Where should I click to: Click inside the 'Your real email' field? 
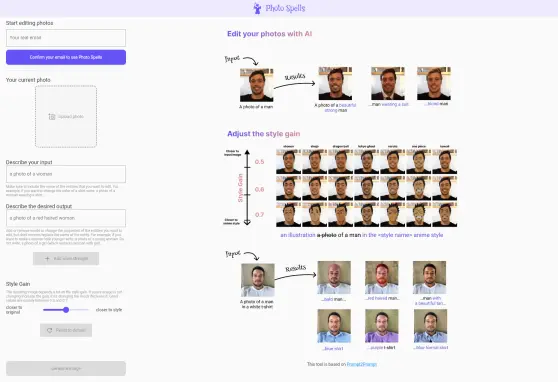(66, 38)
